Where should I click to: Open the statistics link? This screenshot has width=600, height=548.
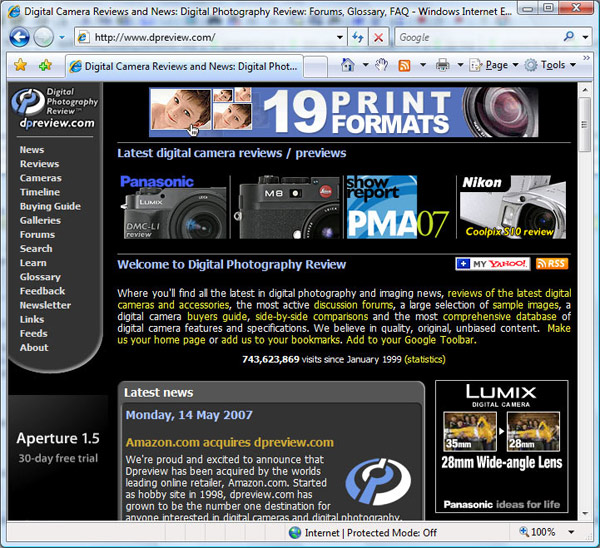425,359
